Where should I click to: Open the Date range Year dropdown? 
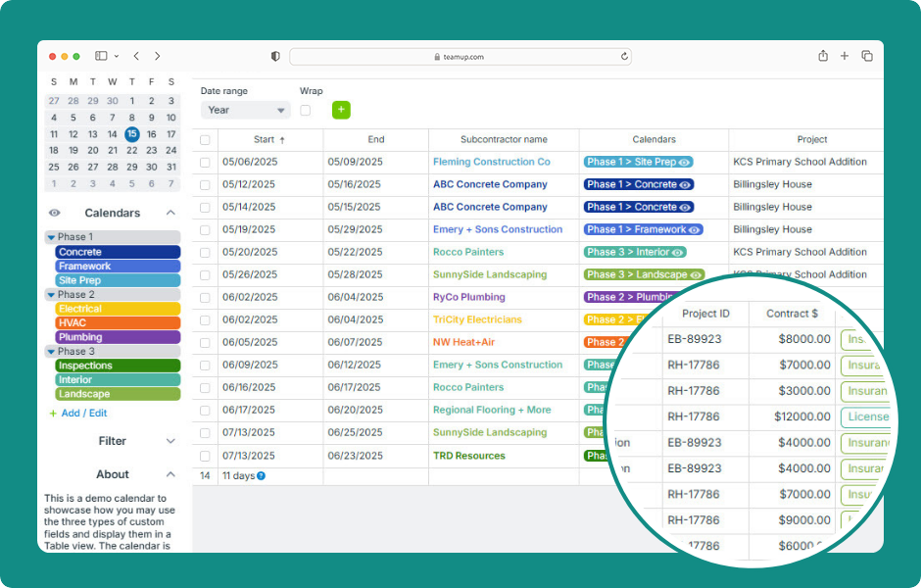click(x=246, y=111)
